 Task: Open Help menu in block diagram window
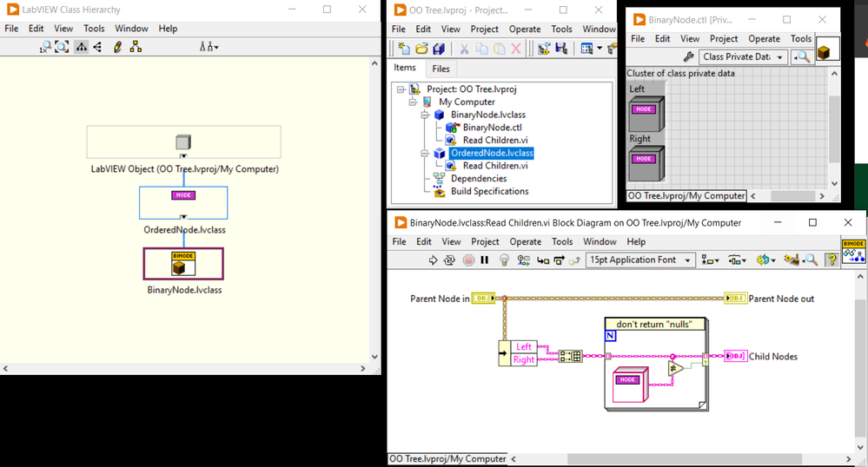(x=635, y=241)
